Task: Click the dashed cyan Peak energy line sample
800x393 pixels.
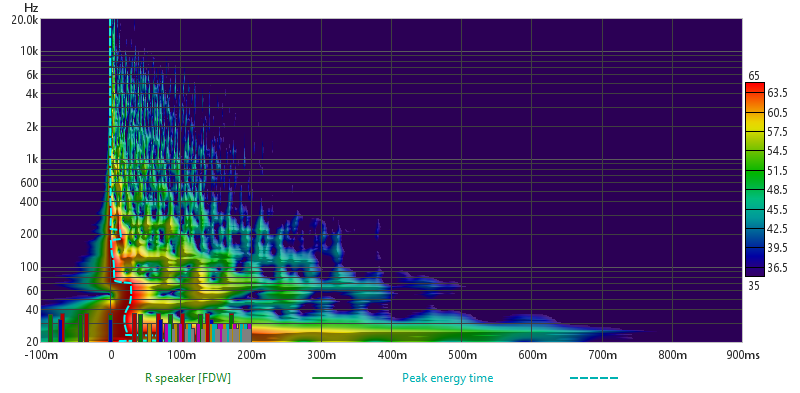Action: 594,378
